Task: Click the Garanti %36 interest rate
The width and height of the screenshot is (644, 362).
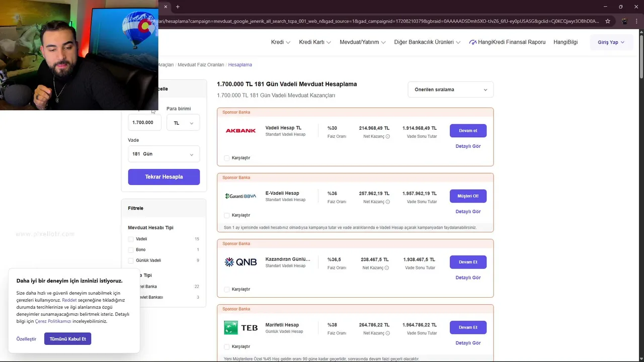Action: (332, 194)
